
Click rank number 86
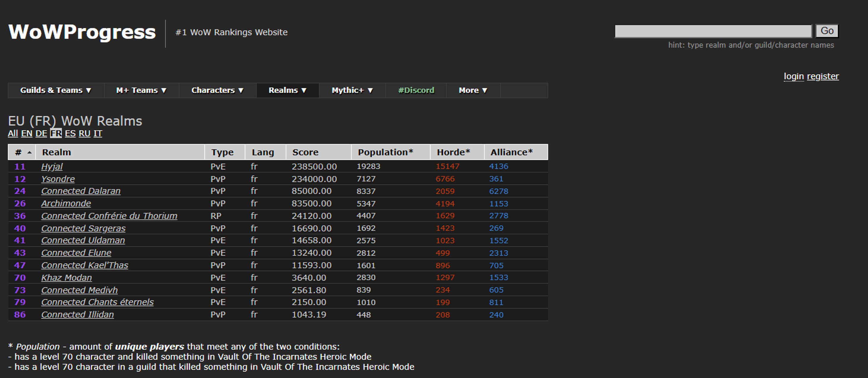[20, 315]
